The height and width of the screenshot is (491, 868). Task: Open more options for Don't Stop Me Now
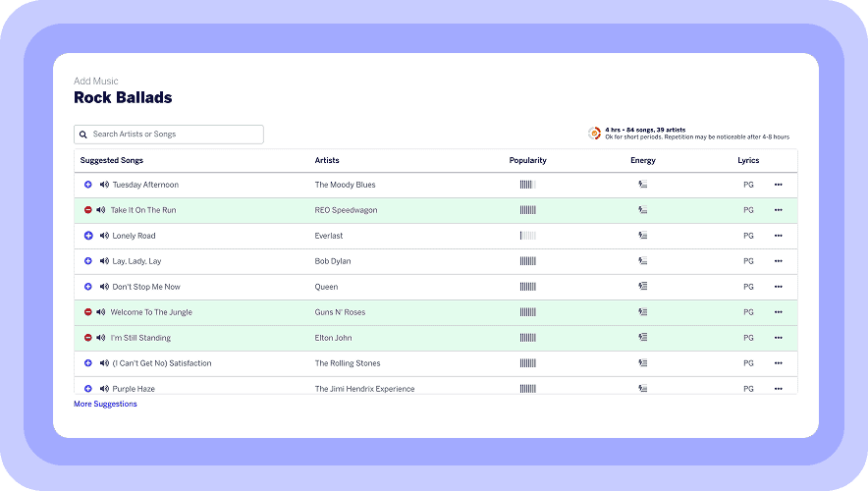[x=779, y=286]
